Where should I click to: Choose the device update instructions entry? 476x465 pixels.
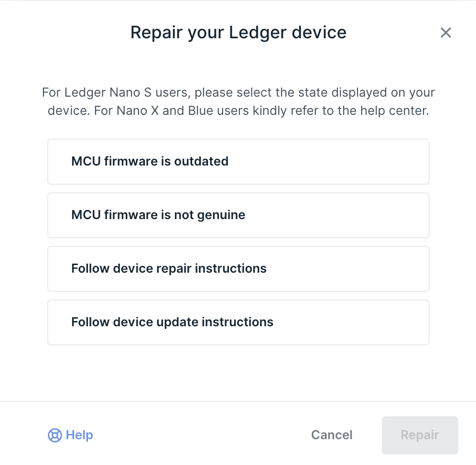coord(238,322)
